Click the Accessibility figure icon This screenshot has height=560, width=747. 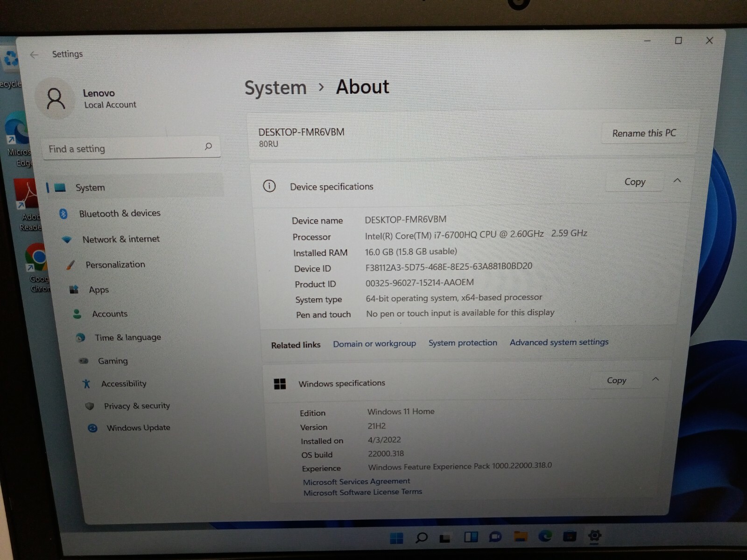[86, 384]
